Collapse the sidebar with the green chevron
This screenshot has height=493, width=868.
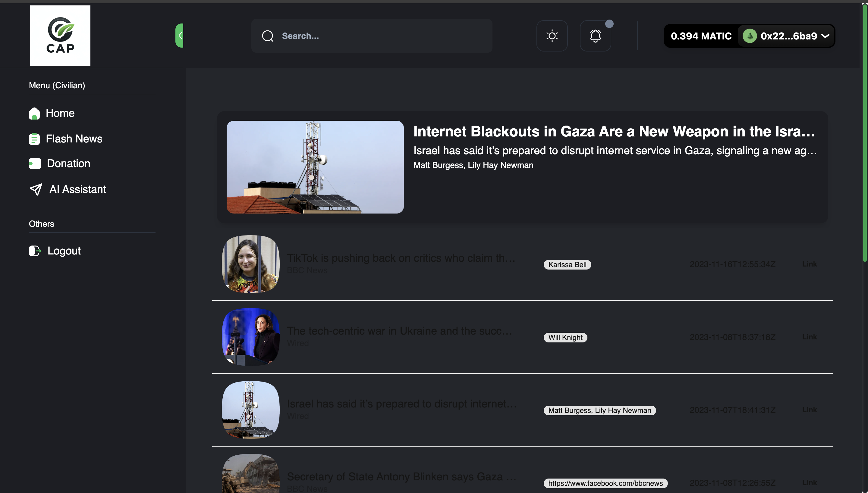180,36
